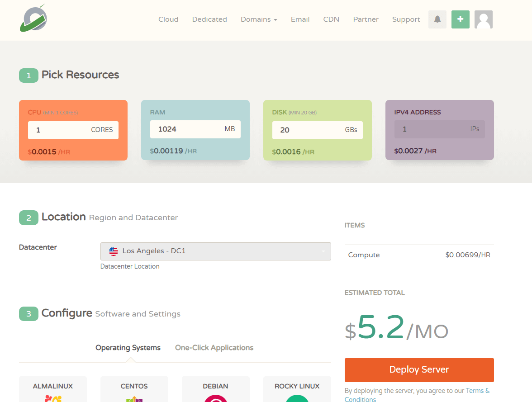
Task: Select the AlmaLinux operating system tile
Action: [x=53, y=390]
